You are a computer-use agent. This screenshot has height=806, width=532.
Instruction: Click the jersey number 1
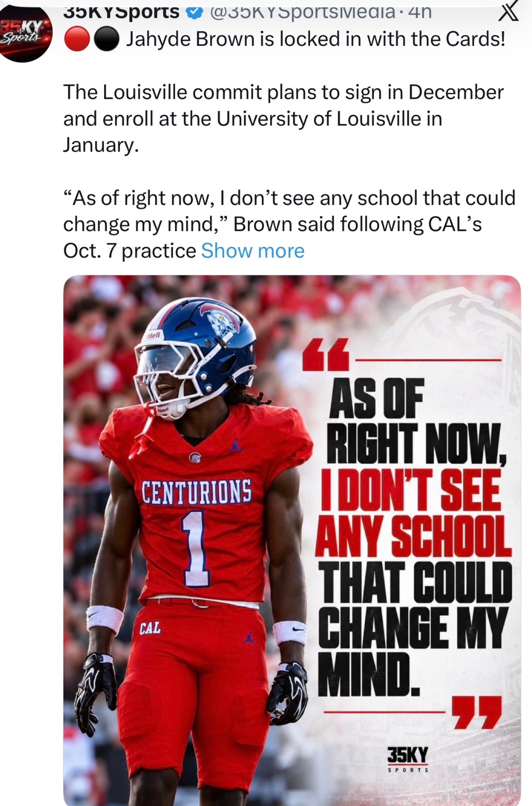[196, 550]
